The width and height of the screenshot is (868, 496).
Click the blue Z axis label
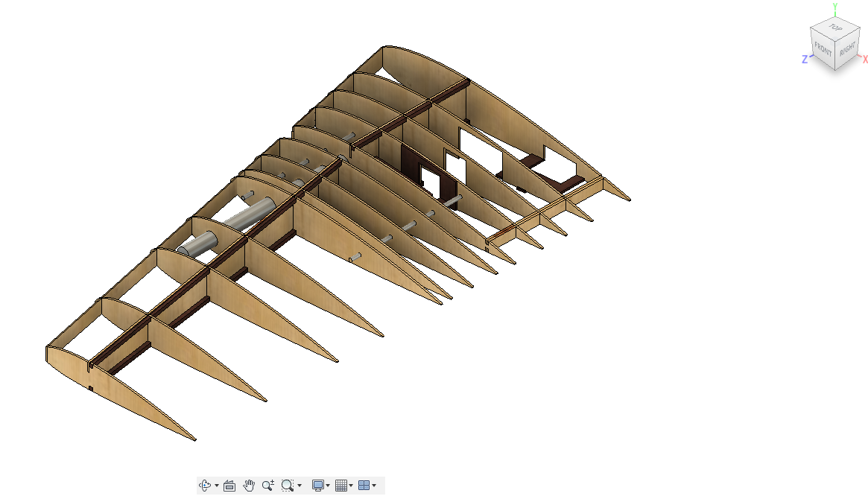[805, 60]
